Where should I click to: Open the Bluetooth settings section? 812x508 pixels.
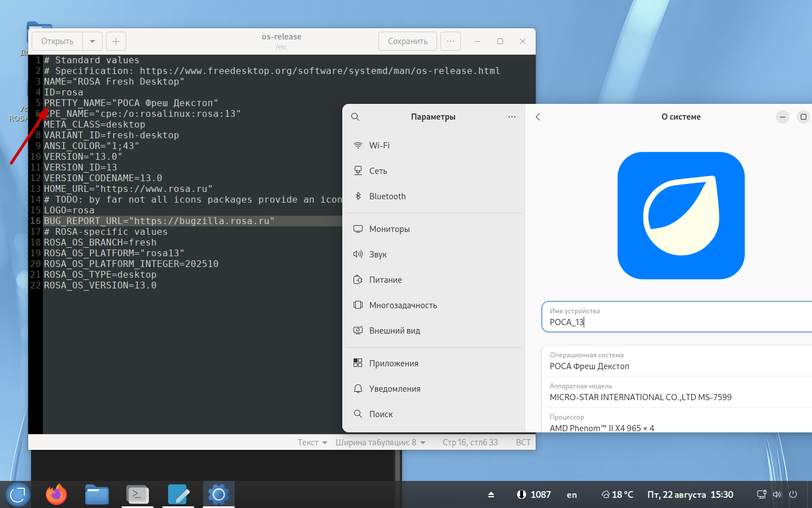387,196
